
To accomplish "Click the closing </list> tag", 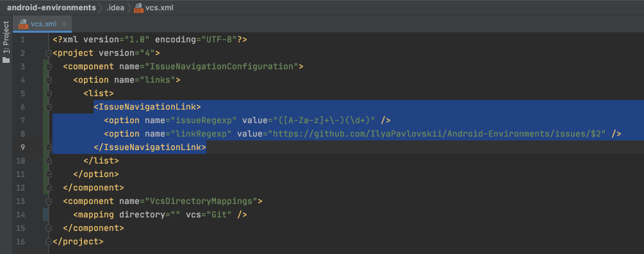I will 101,161.
